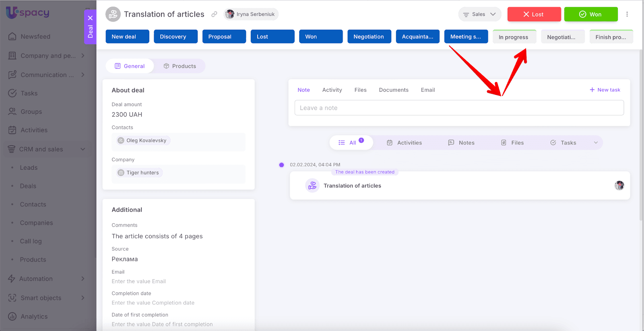Click the copy link icon beside deal title
This screenshot has width=644, height=331.
(x=214, y=14)
